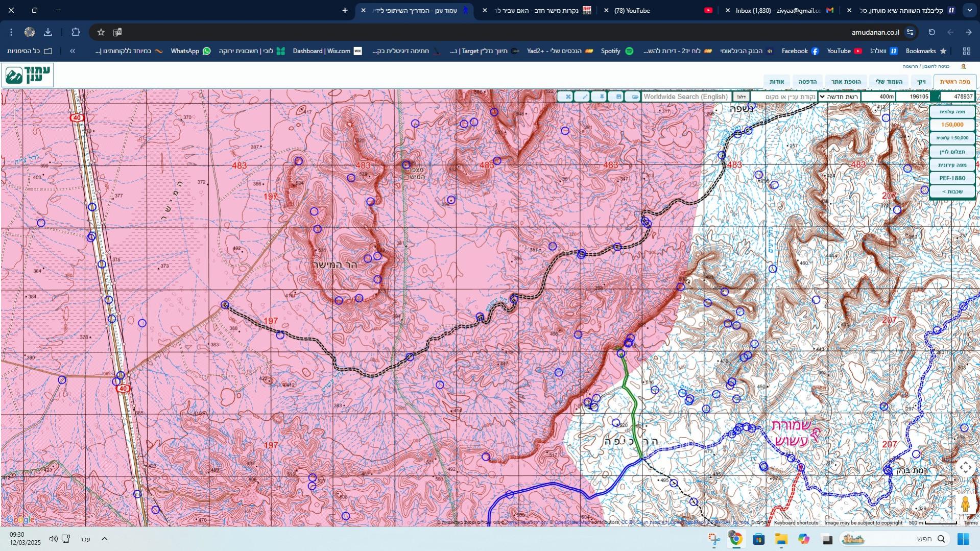
Task: Open the הדפסה print tab
Action: pyautogui.click(x=807, y=82)
